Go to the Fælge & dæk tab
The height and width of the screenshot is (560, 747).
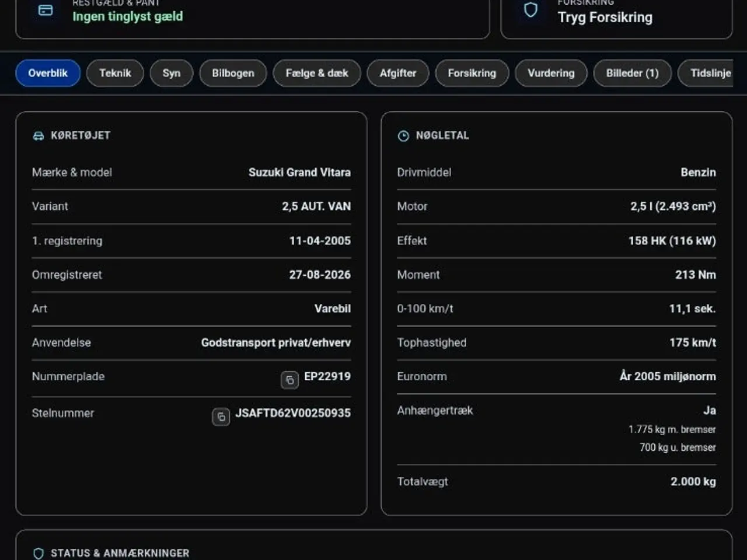click(x=317, y=73)
